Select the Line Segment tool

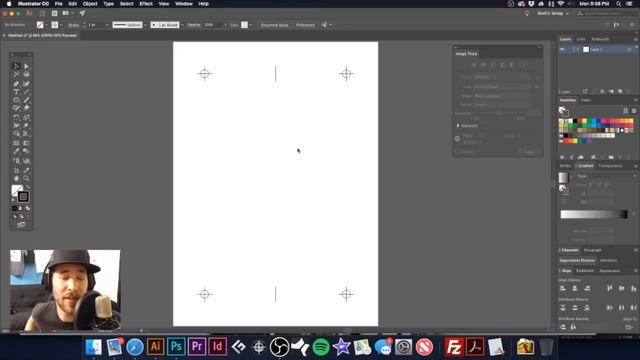(x=27, y=92)
